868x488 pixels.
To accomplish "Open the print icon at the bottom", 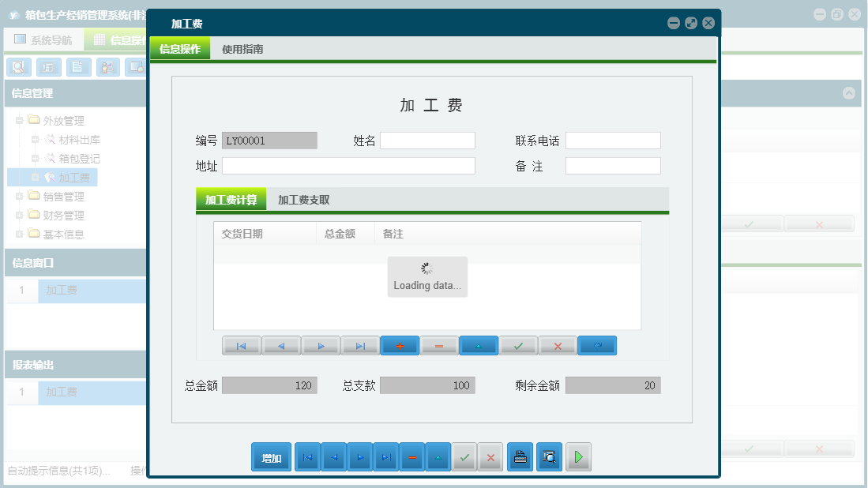I will [x=519, y=456].
